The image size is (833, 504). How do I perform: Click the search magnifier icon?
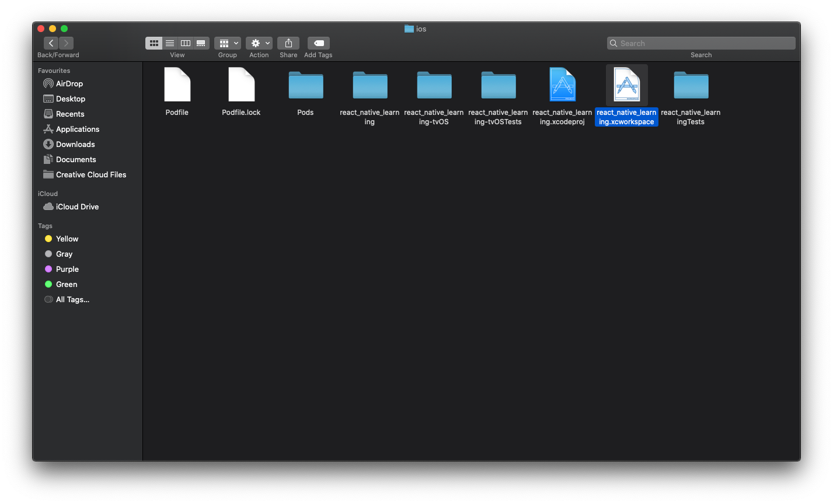click(614, 43)
